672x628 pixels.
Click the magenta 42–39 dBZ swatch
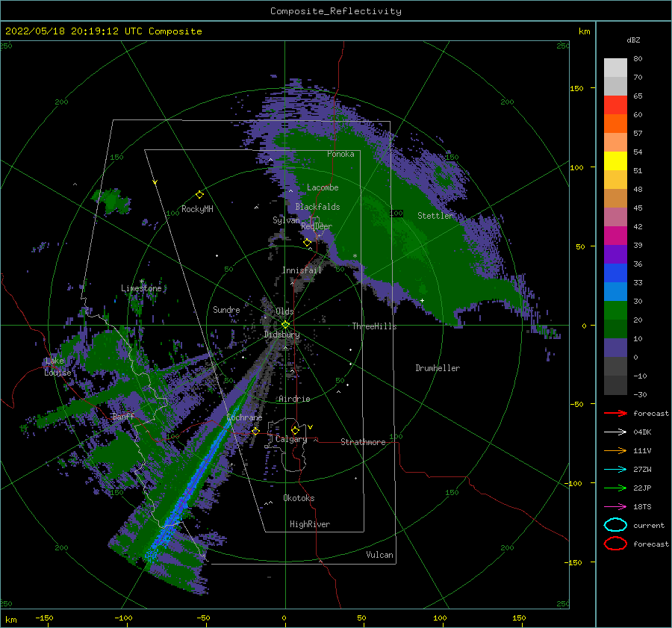point(615,236)
